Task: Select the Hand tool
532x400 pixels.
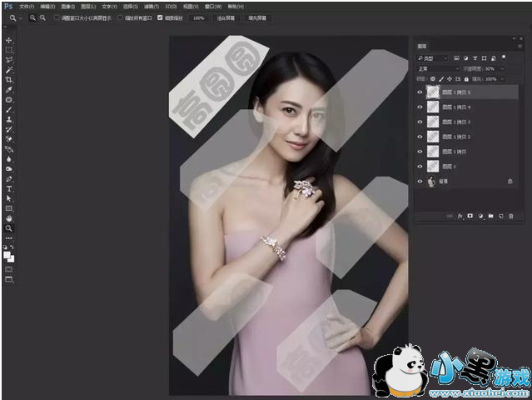Action: (x=9, y=218)
